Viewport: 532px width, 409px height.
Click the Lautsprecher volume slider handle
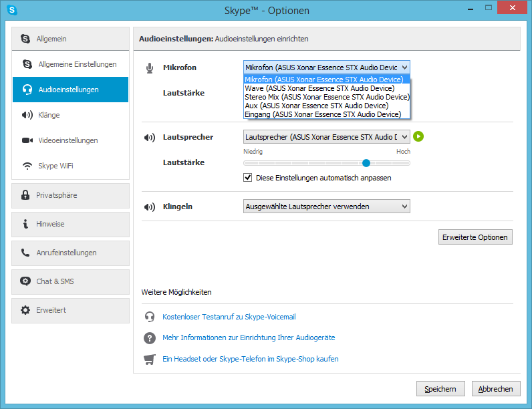[366, 163]
